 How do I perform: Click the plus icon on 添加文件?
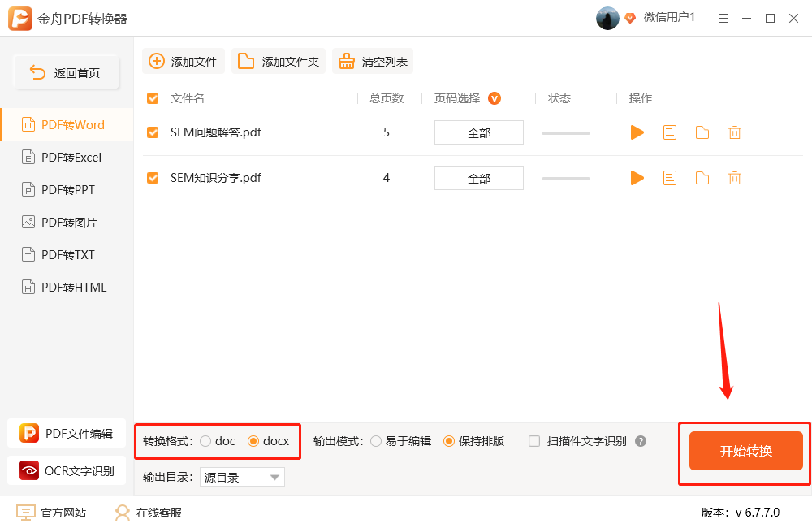click(157, 61)
